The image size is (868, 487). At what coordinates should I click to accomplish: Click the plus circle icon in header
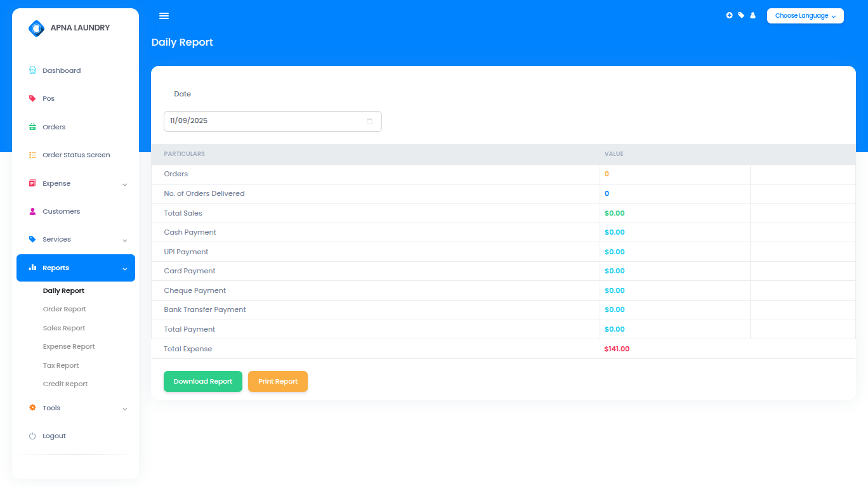(729, 15)
